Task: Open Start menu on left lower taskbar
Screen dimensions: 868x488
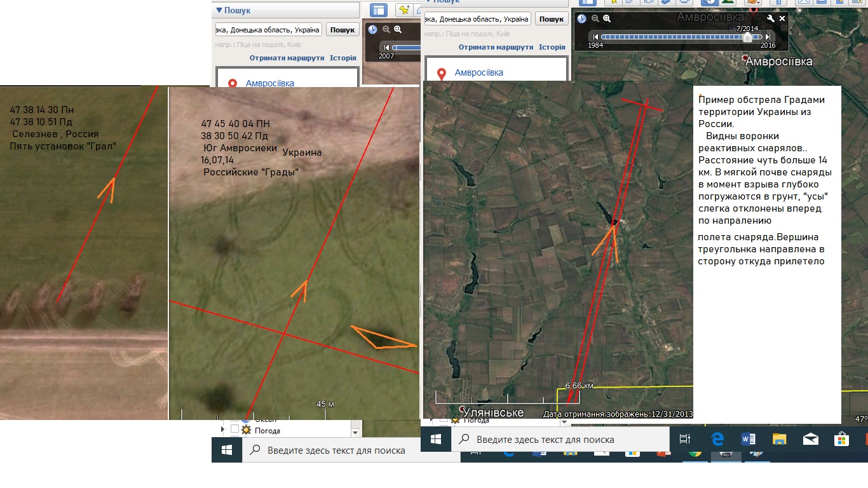Action: tap(227, 450)
